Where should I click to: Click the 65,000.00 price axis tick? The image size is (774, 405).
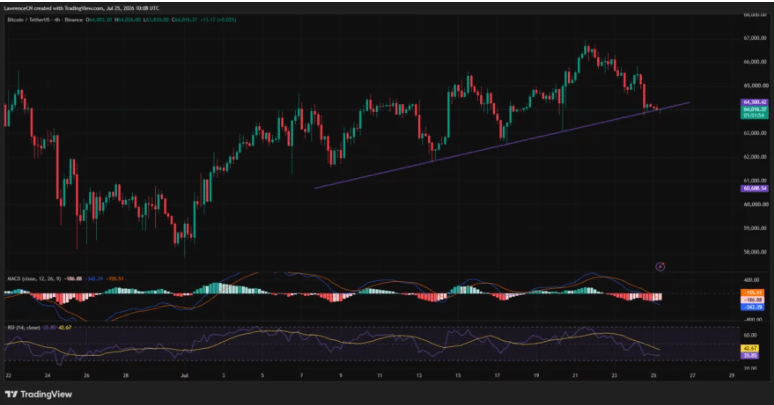click(x=755, y=85)
